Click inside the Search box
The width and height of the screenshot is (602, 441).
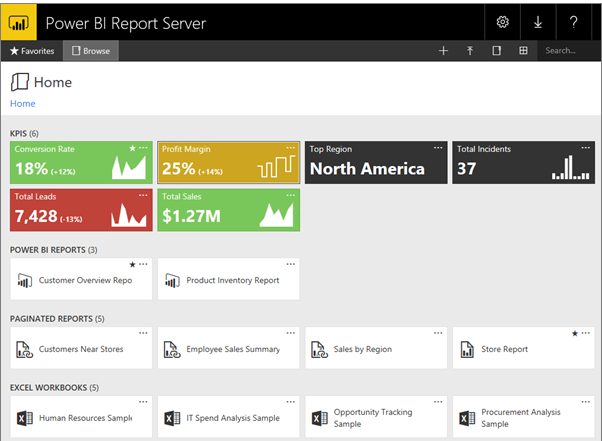[x=569, y=51]
